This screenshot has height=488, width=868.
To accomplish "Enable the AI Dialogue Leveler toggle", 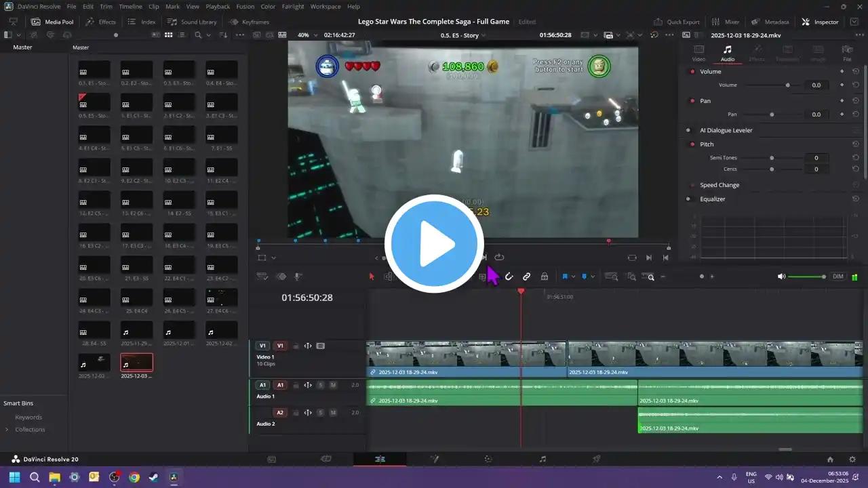I will pos(688,130).
